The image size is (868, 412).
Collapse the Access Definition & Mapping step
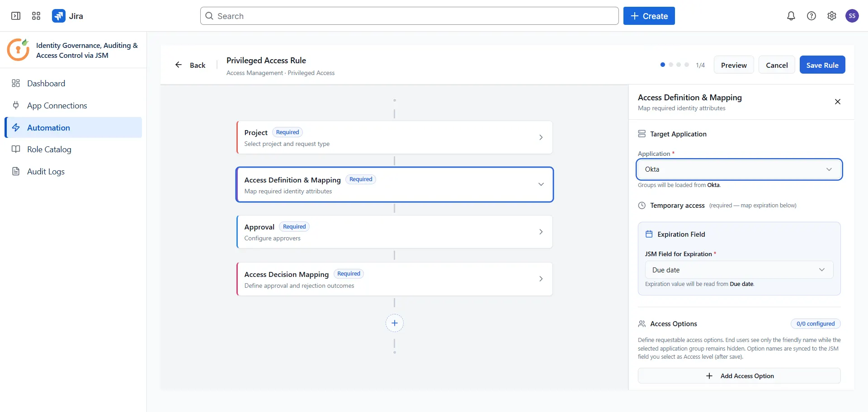pyautogui.click(x=541, y=184)
